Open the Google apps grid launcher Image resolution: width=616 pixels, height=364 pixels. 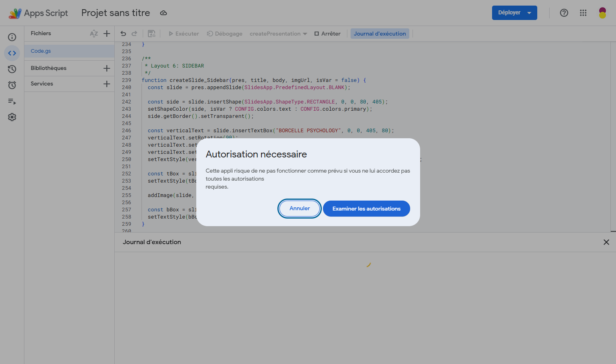(x=583, y=13)
